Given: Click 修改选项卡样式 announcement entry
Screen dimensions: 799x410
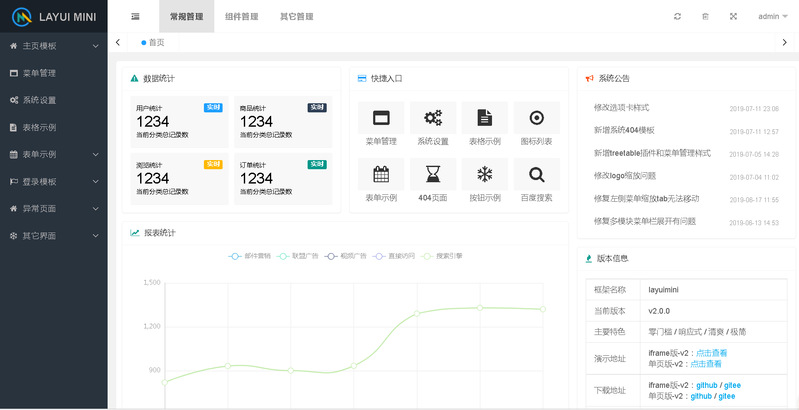Looking at the screenshot, I should coord(621,107).
